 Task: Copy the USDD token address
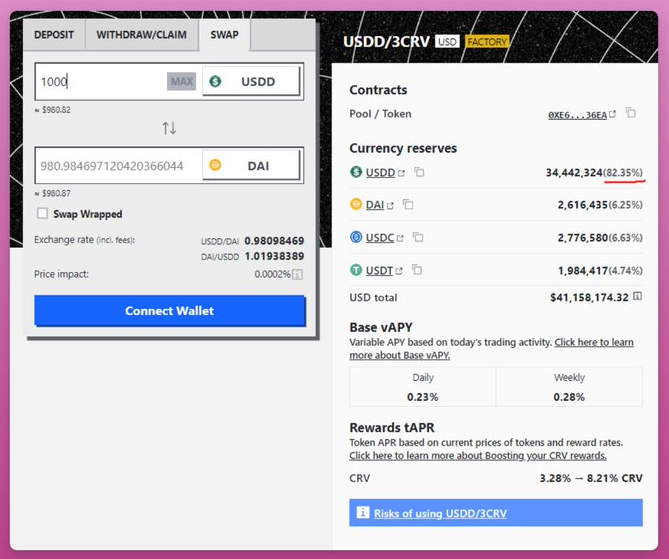pyautogui.click(x=419, y=172)
